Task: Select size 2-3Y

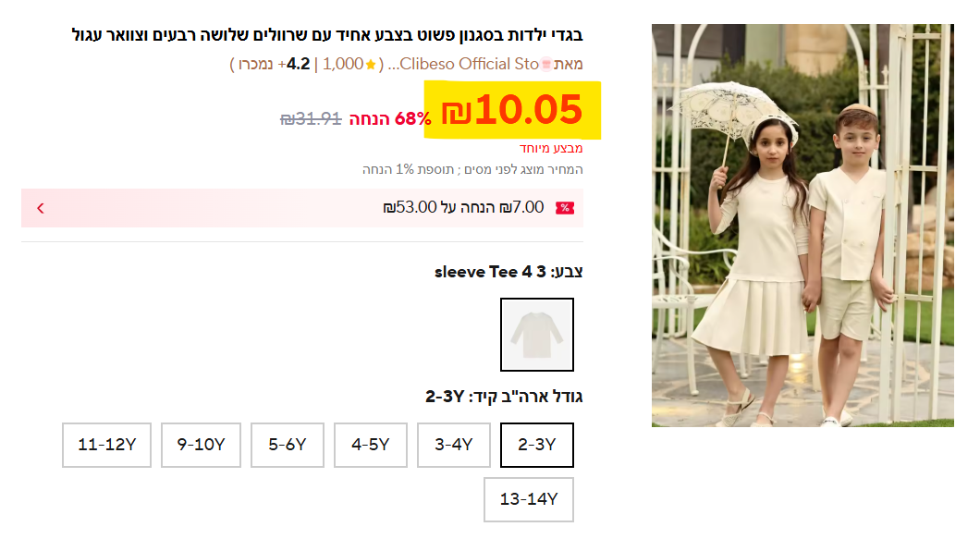Action: 537,445
